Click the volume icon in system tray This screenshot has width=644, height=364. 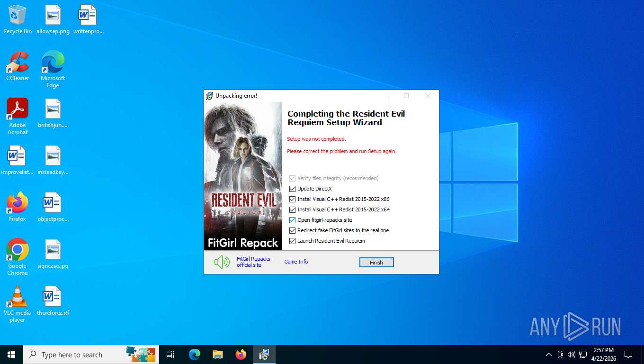click(x=571, y=355)
